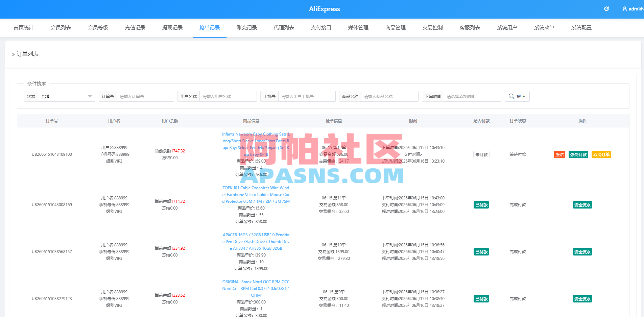Click the 商品信息 column header
Screen dimensions: 644x317
coord(251,121)
